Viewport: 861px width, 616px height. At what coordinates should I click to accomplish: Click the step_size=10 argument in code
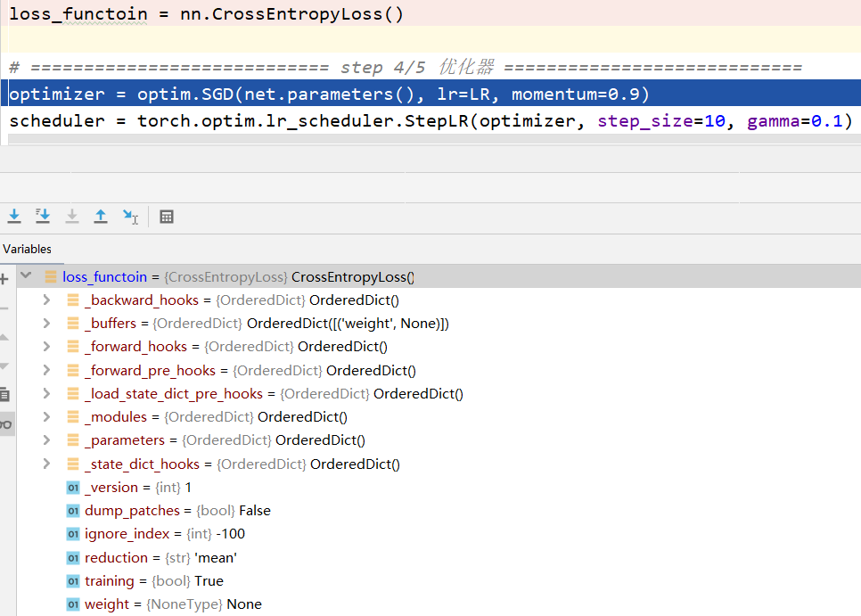(x=661, y=120)
